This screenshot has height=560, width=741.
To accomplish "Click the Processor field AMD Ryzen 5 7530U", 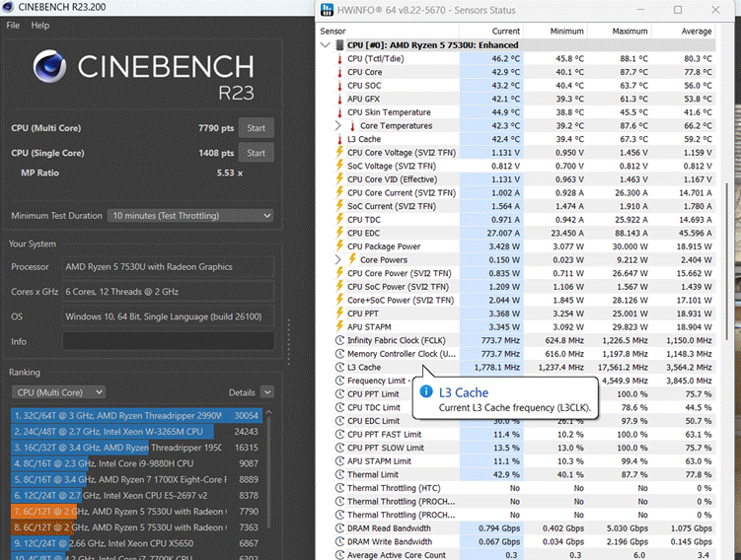I will pyautogui.click(x=169, y=267).
